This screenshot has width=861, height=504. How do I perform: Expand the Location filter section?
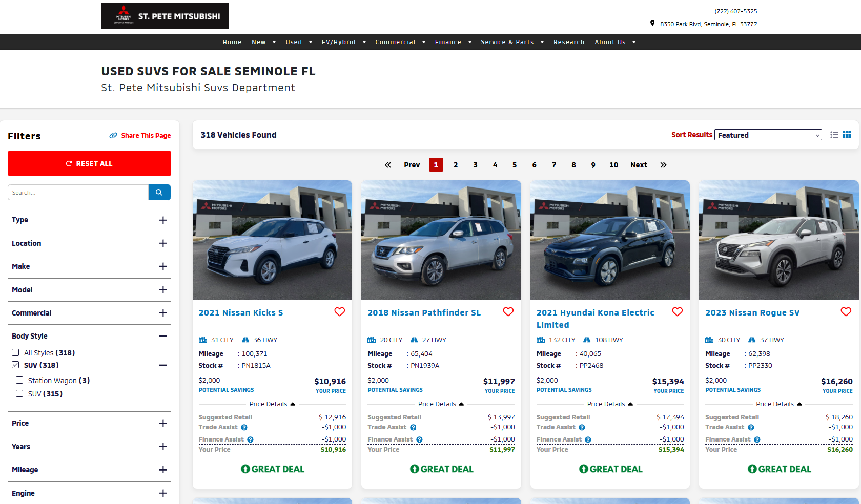click(90, 243)
